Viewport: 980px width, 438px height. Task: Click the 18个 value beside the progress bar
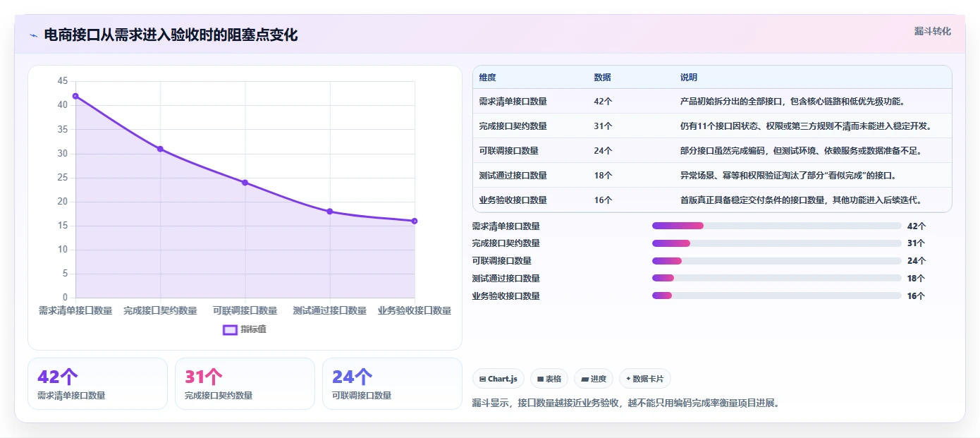[x=916, y=279]
